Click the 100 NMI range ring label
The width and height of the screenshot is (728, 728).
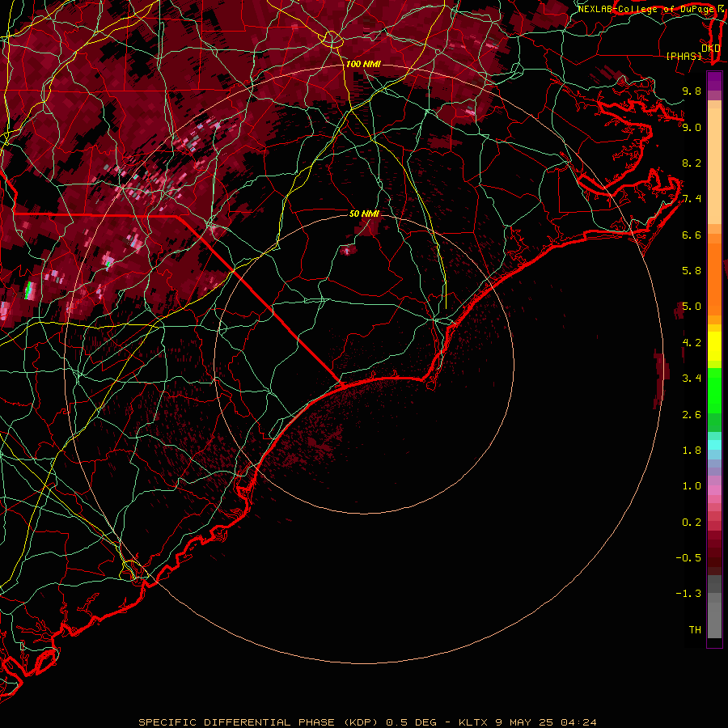click(363, 64)
